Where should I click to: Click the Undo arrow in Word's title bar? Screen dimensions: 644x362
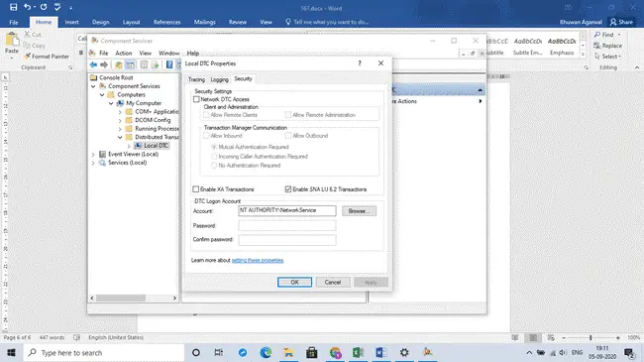[27, 7]
